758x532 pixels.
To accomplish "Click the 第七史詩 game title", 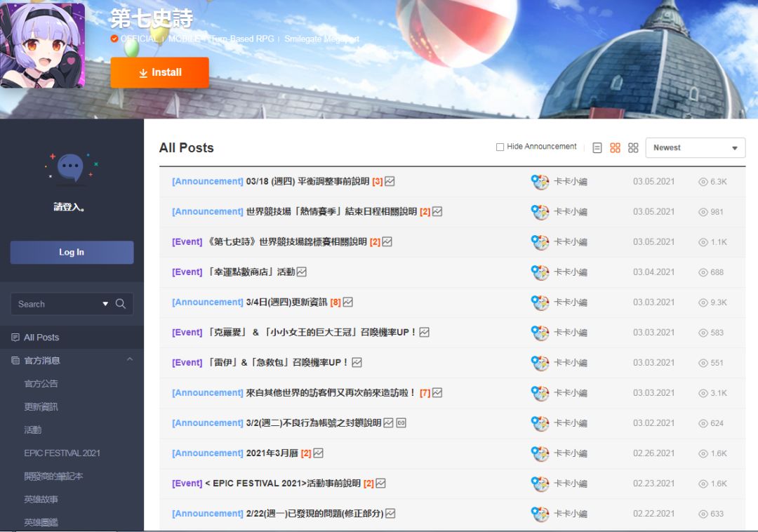I will (152, 19).
